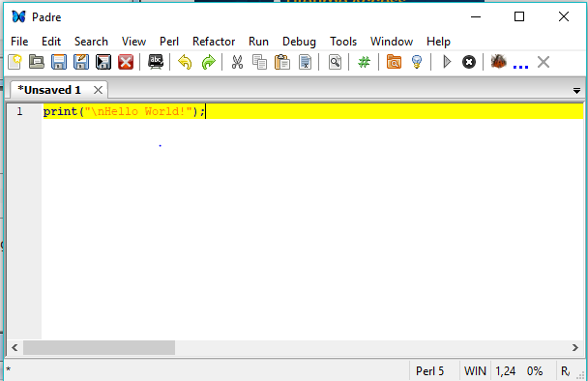The image size is (588, 381).
Task: Click the light bulb icon in the toolbar
Action: [x=417, y=62]
